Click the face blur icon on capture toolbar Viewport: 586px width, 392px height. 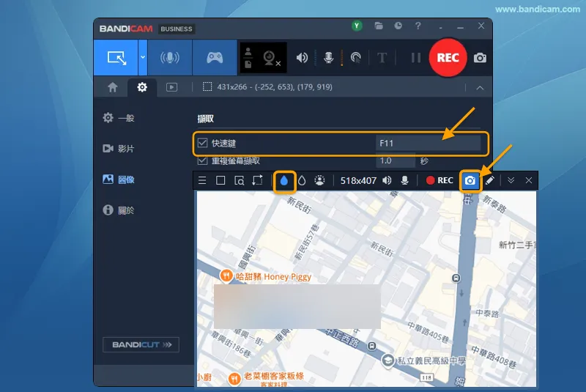[x=319, y=180]
